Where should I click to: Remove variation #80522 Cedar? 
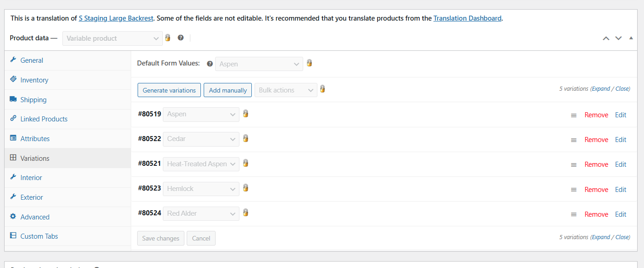tap(596, 140)
